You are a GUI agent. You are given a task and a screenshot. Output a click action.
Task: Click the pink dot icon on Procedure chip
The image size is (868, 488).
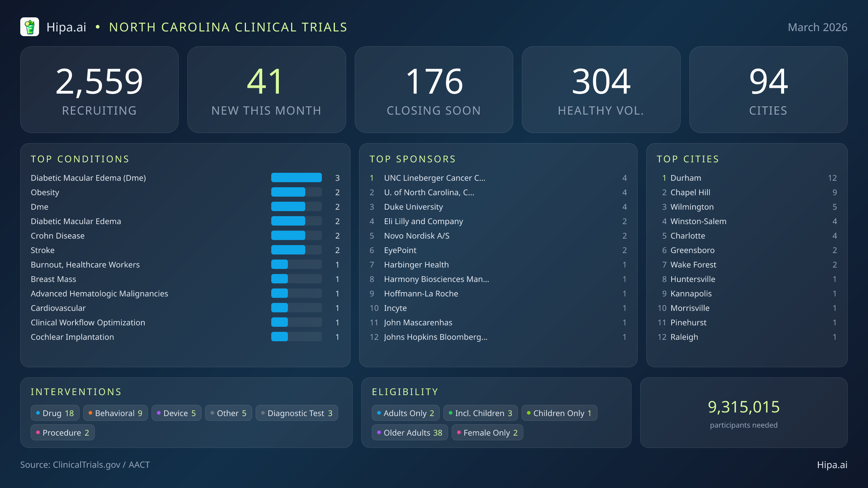coord(38,432)
